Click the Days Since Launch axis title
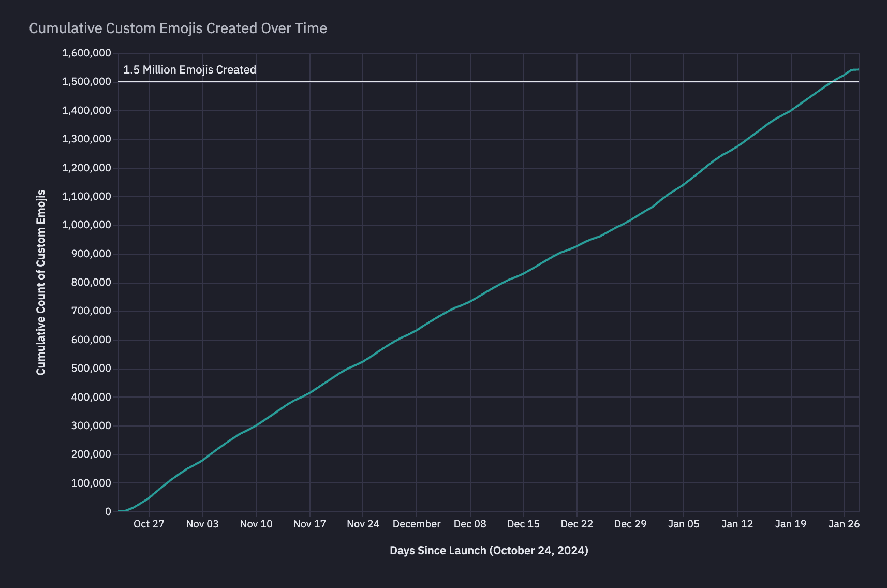The image size is (887, 588). (489, 550)
